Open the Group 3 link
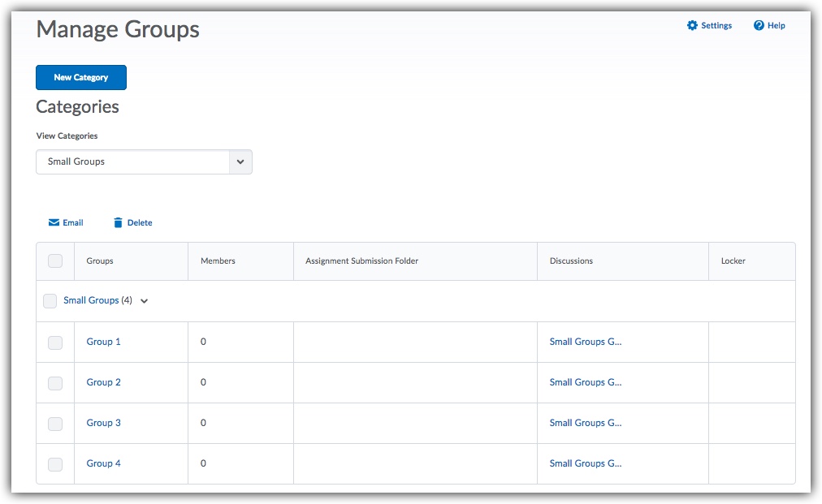822x504 pixels. coord(103,423)
